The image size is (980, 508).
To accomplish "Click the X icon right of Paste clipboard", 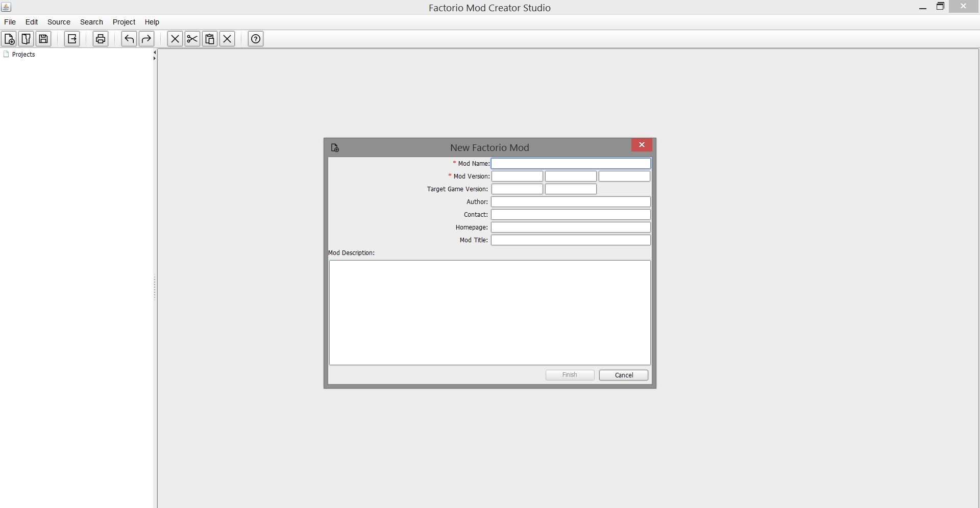I will coord(227,39).
